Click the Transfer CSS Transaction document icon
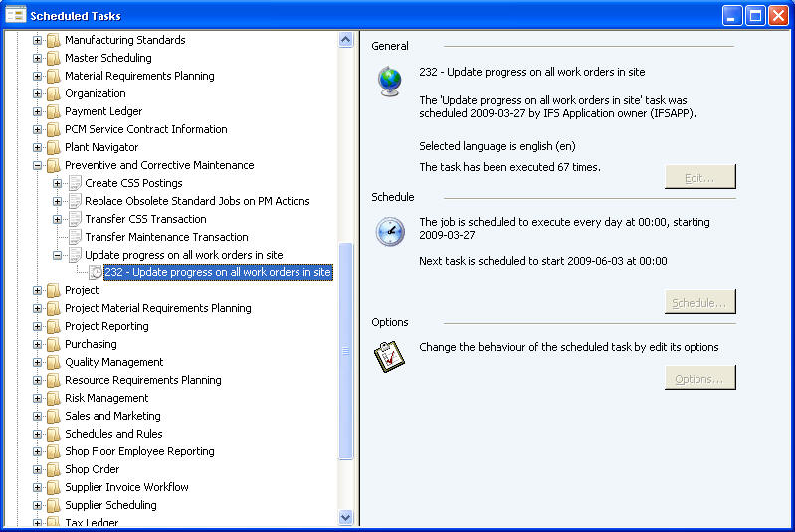Viewport: 795px width, 532px height. [75, 219]
